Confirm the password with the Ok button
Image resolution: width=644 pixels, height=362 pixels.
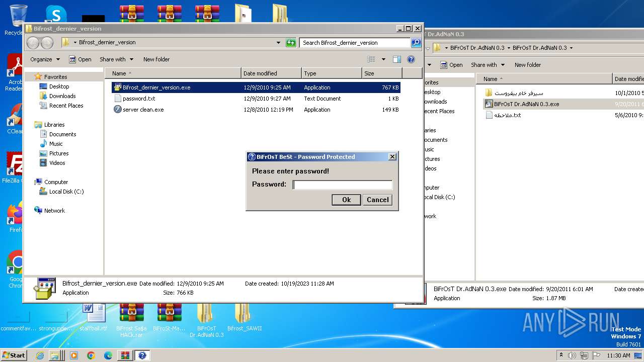coord(346,200)
